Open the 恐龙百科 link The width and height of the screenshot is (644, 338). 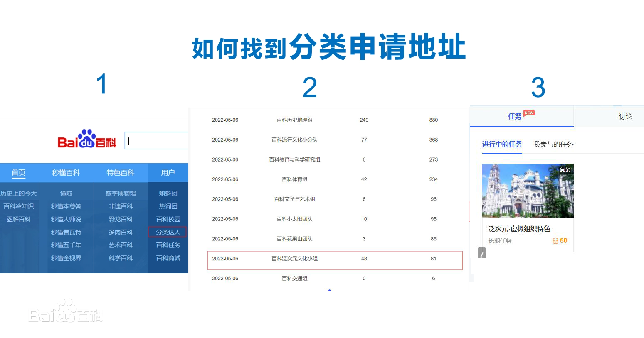pos(121,219)
